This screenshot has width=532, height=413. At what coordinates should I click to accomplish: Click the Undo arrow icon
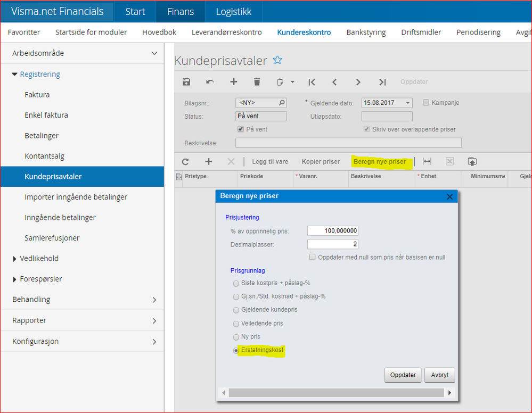(x=210, y=82)
